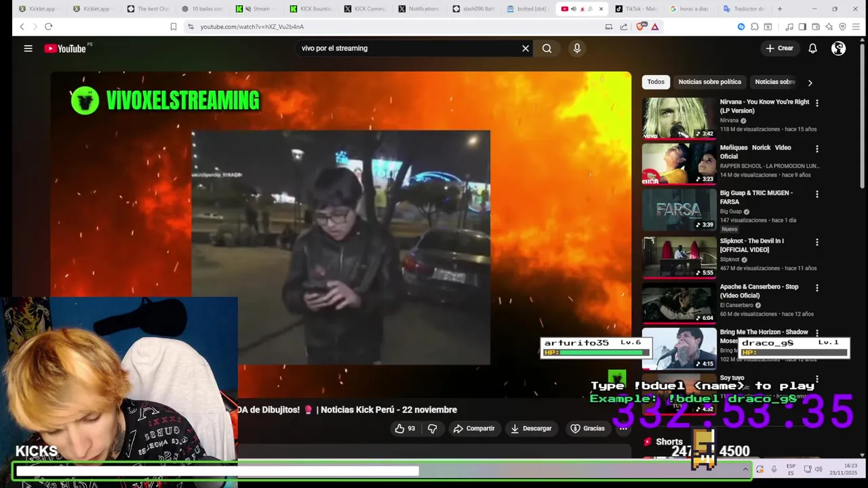This screenshot has height=488, width=868.
Task: Run search with the magnifying glass button
Action: (547, 48)
